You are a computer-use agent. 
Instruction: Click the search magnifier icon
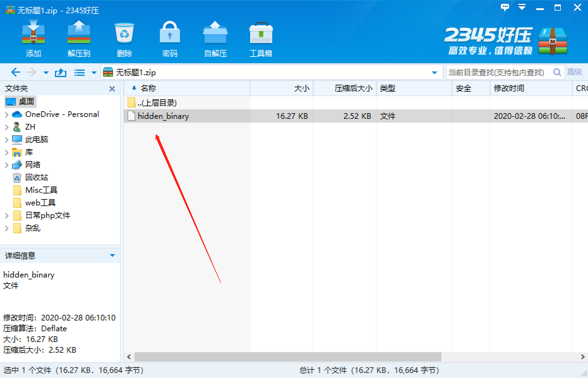tap(557, 72)
